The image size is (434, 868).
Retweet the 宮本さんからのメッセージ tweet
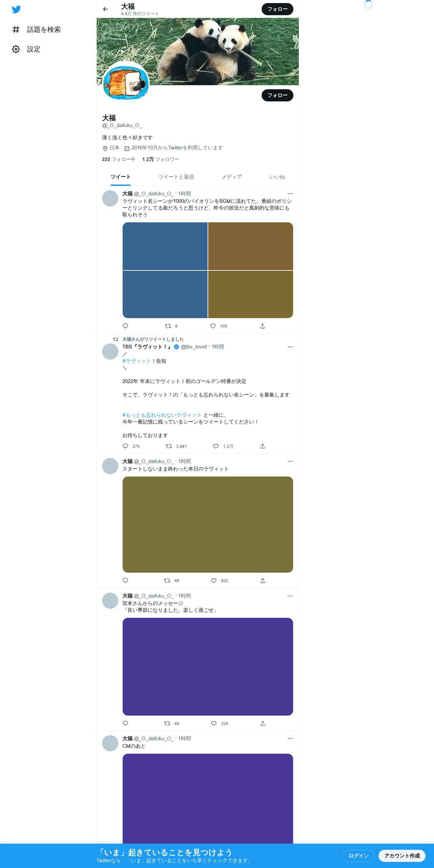pos(167,723)
